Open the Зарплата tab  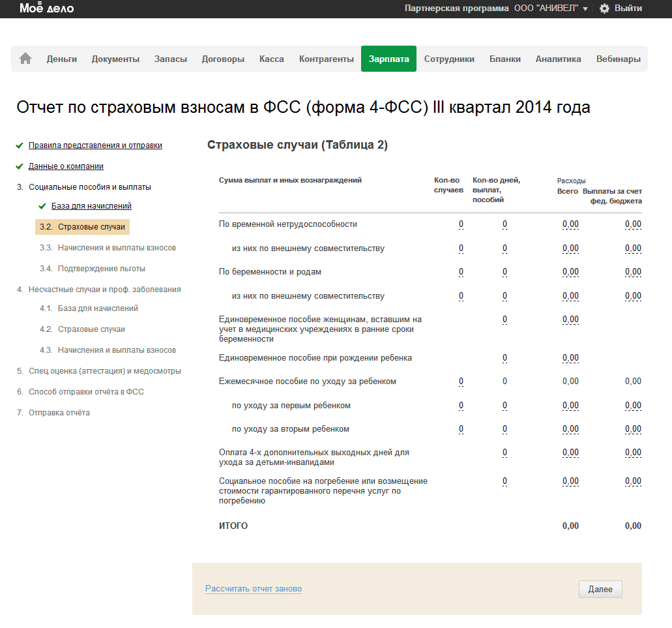pyautogui.click(x=388, y=59)
